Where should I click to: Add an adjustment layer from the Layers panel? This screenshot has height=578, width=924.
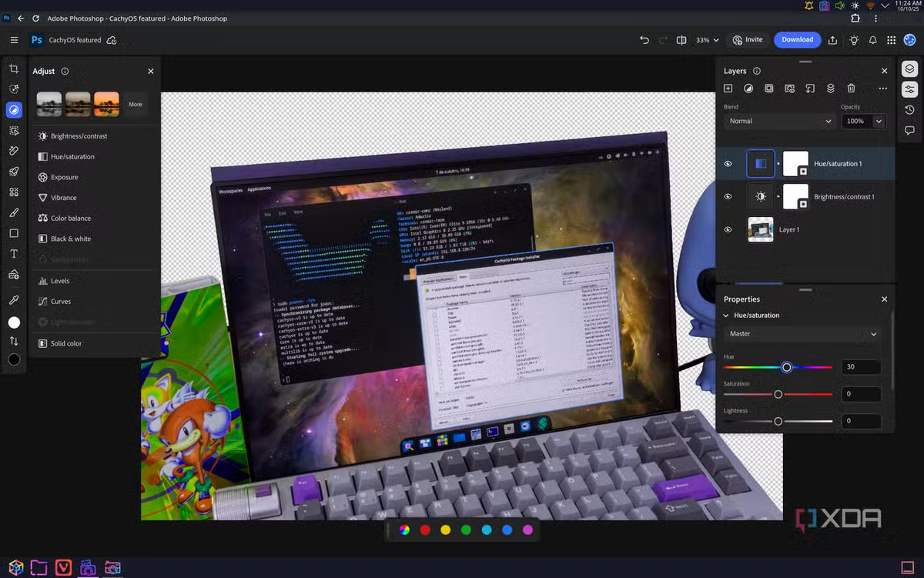[748, 89]
